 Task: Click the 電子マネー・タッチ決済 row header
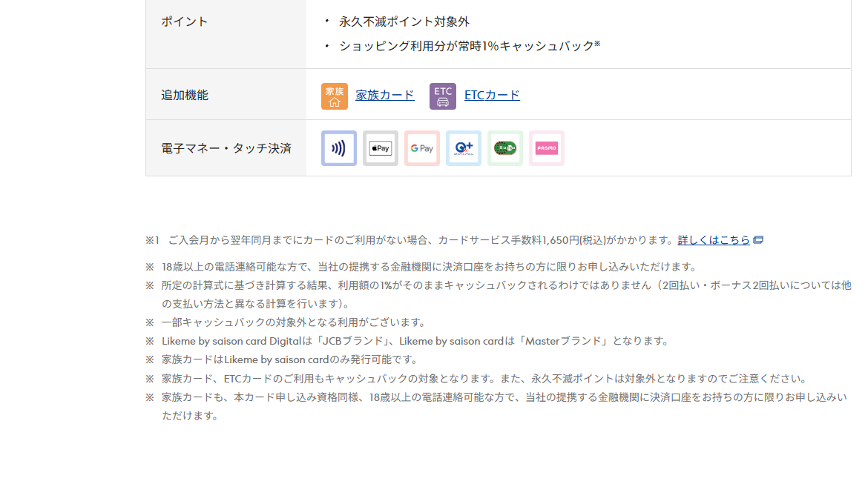click(x=226, y=148)
